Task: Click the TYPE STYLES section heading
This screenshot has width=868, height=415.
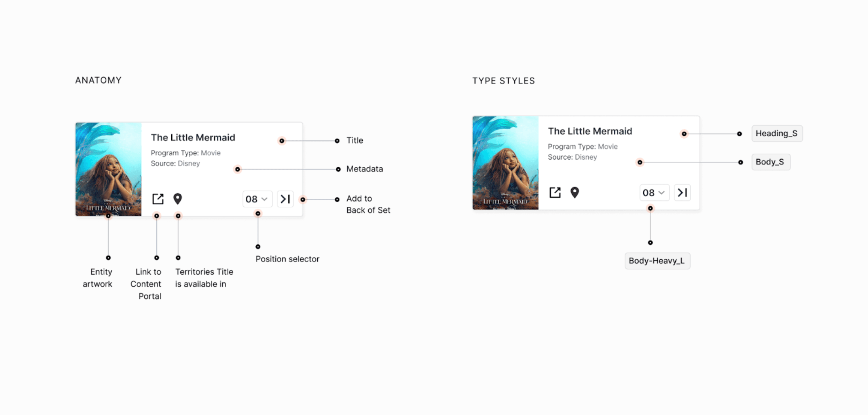Action: click(504, 81)
